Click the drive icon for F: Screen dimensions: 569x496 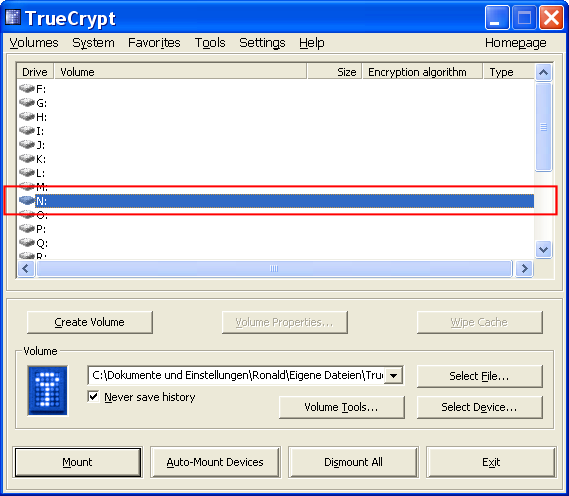click(x=26, y=88)
